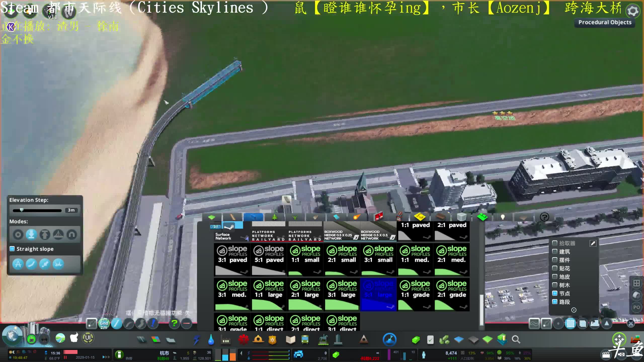This screenshot has width=644, height=362.
Task: Switch to the light bulb asset tab
Action: (502, 217)
